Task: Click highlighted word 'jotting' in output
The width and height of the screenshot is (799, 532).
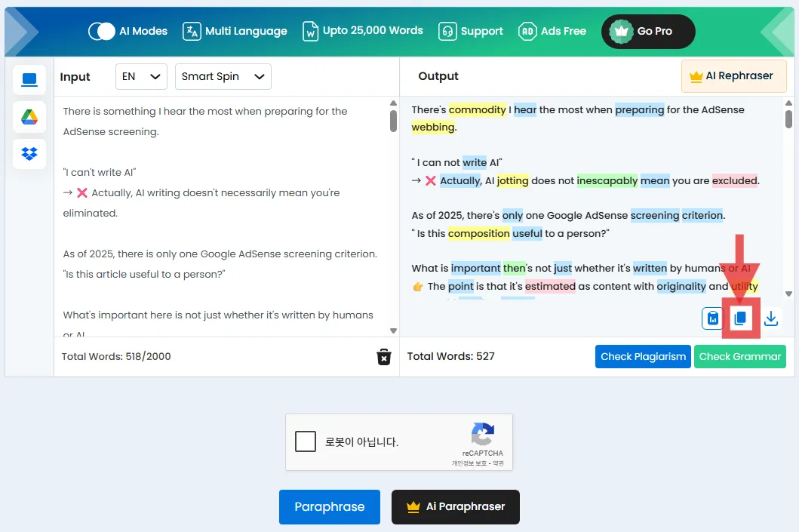Action: 512,180
